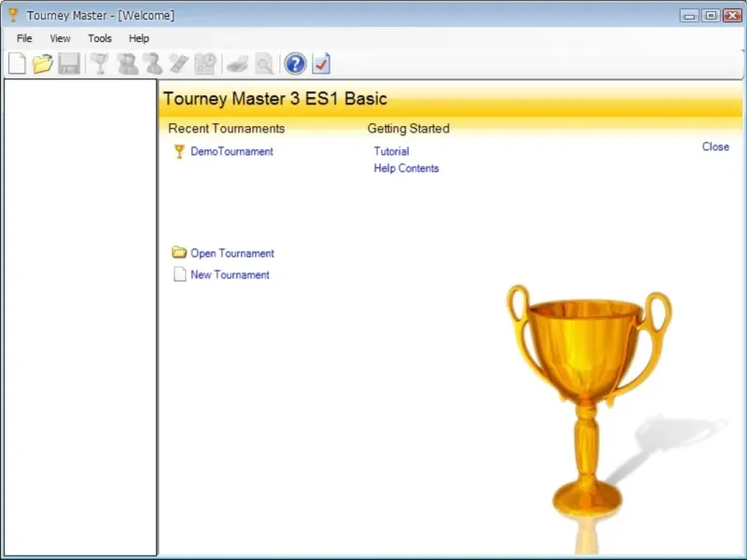Open the DemoTournament recent link
The image size is (747, 560).
[232, 151]
